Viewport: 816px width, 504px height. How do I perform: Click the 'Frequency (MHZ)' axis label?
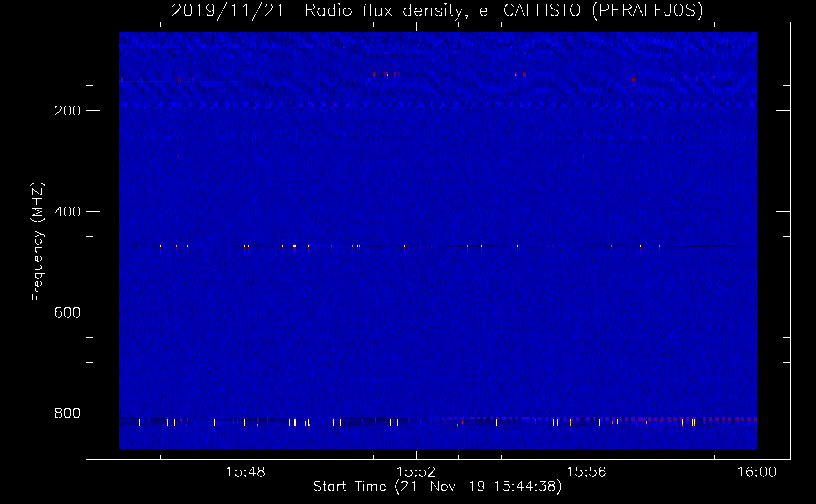click(38, 242)
